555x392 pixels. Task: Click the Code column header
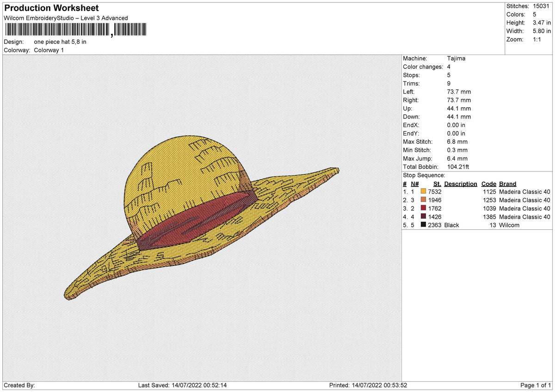488,184
